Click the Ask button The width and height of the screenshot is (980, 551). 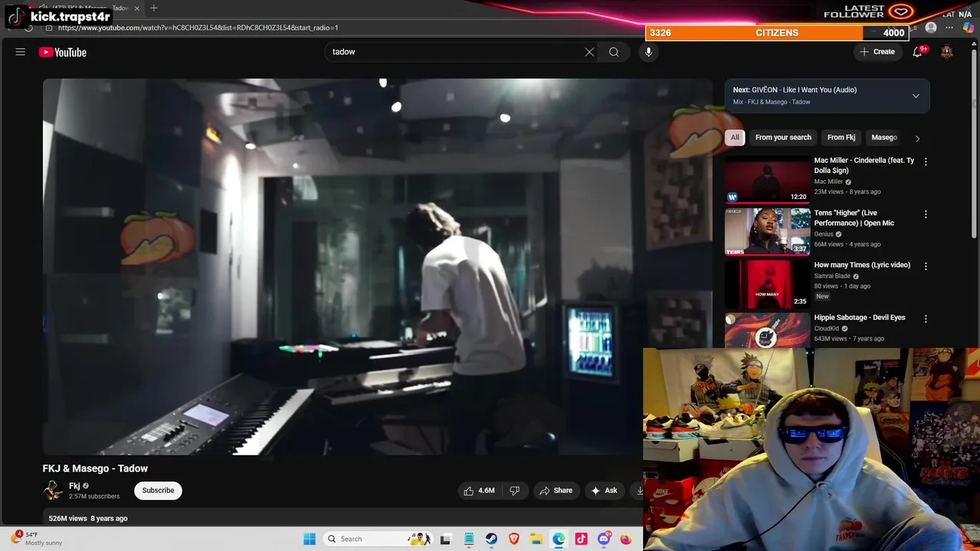[x=603, y=491]
